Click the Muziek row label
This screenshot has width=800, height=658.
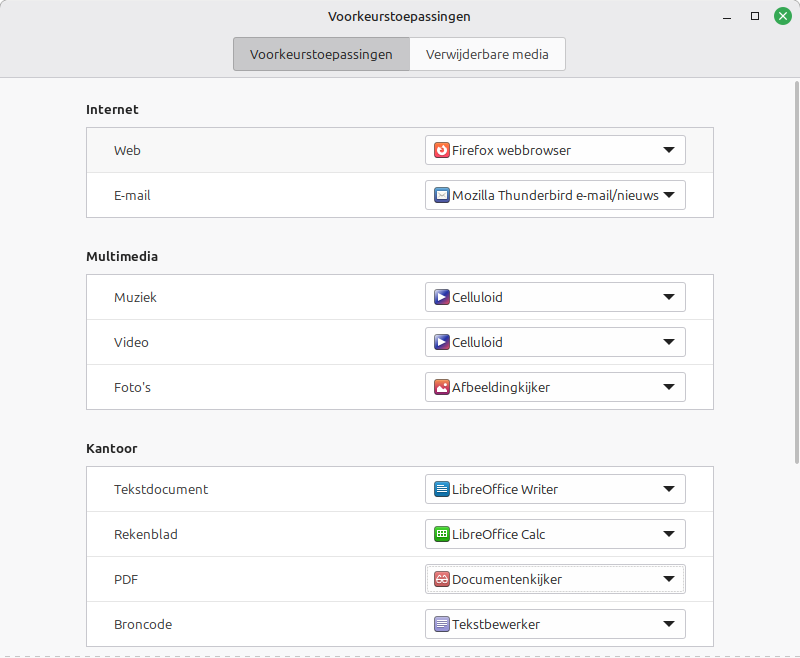click(x=135, y=297)
